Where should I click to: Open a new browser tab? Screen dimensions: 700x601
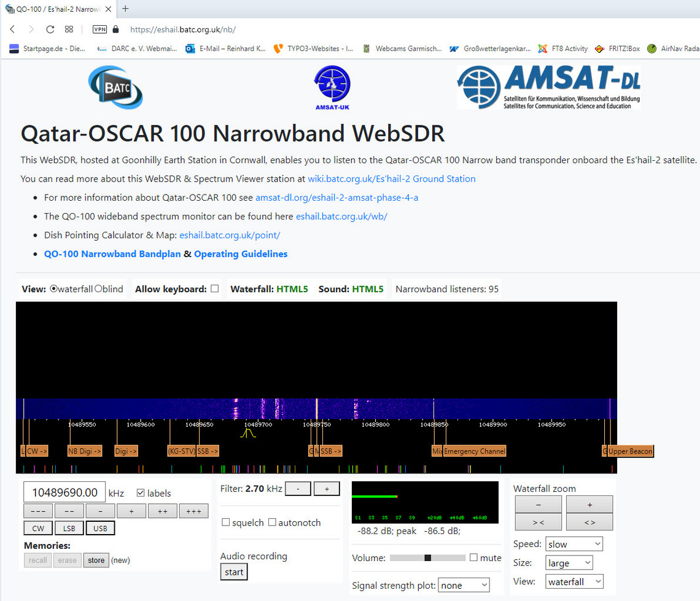pos(125,9)
